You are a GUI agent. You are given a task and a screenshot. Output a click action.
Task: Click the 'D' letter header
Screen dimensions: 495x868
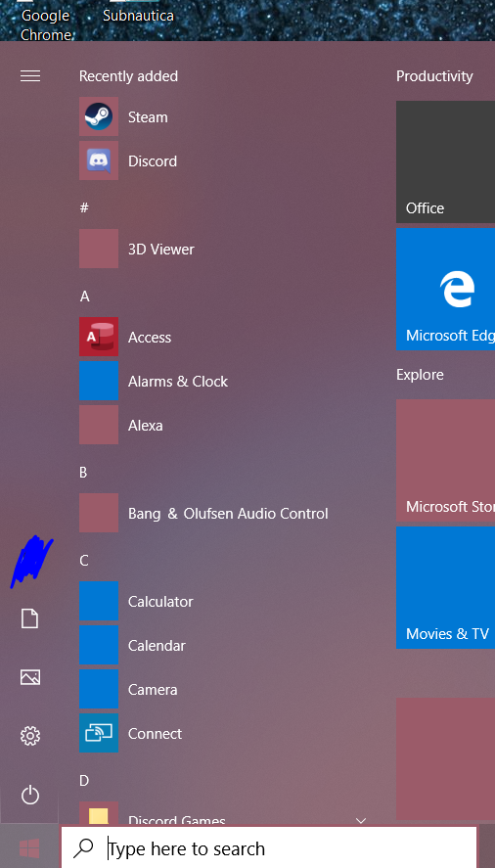[83, 781]
